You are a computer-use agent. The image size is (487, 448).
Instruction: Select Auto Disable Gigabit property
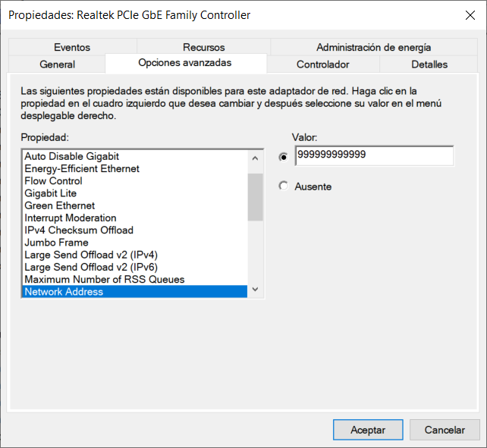pyautogui.click(x=72, y=156)
